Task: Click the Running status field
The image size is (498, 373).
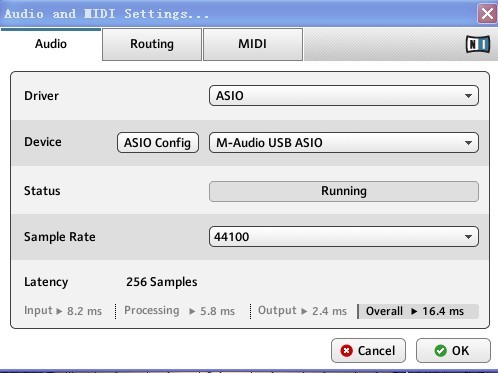Action: point(344,191)
